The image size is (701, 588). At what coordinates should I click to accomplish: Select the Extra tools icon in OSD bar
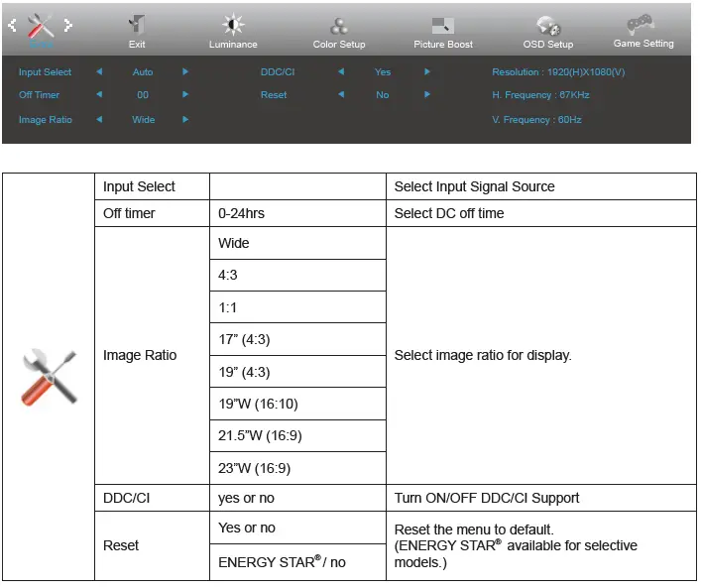click(x=41, y=25)
